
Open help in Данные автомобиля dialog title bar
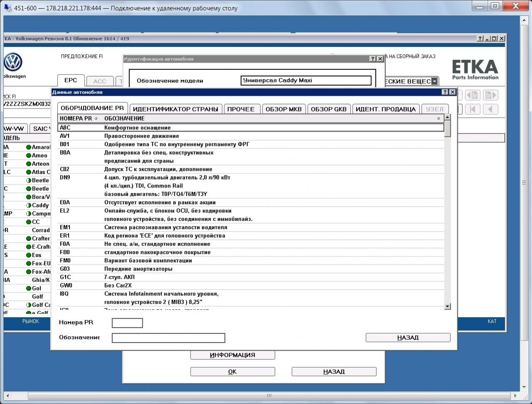pyautogui.click(x=445, y=92)
